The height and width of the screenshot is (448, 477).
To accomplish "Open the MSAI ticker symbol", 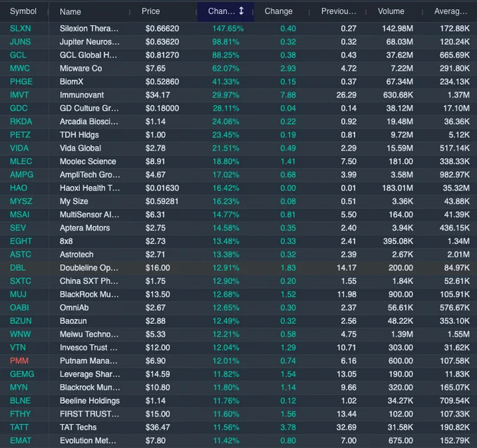I will (20, 215).
